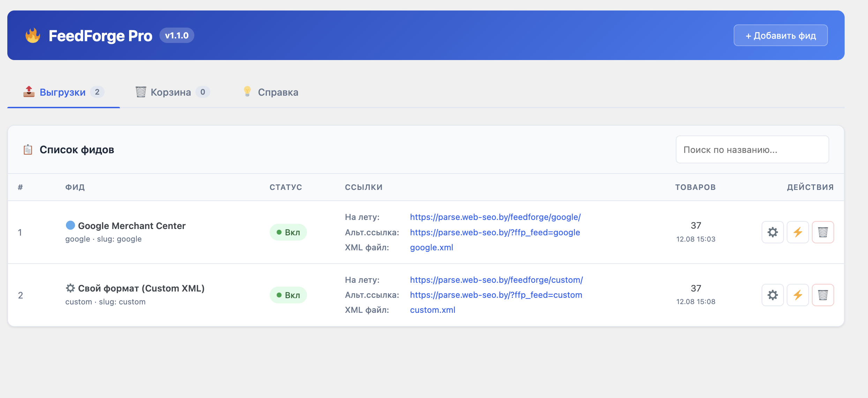Click the custom · slug: custom subtitle
Viewport: 868px width, 398px height.
(x=105, y=302)
